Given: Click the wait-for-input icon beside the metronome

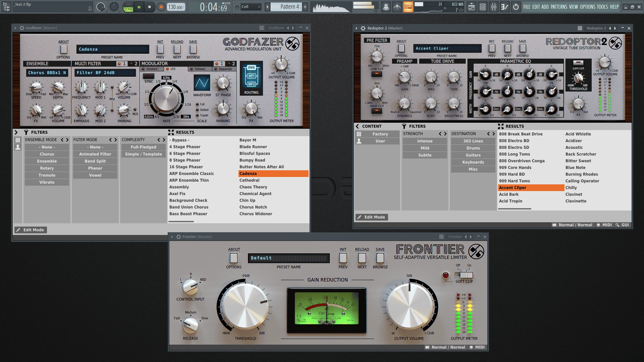Looking at the screenshot, I should click(x=397, y=7).
